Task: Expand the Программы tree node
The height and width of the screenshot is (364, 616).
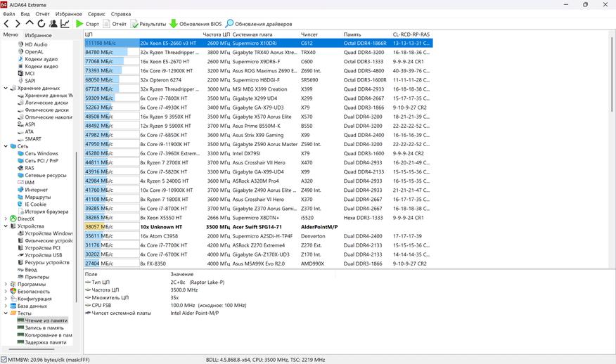Action: pyautogui.click(x=6, y=285)
